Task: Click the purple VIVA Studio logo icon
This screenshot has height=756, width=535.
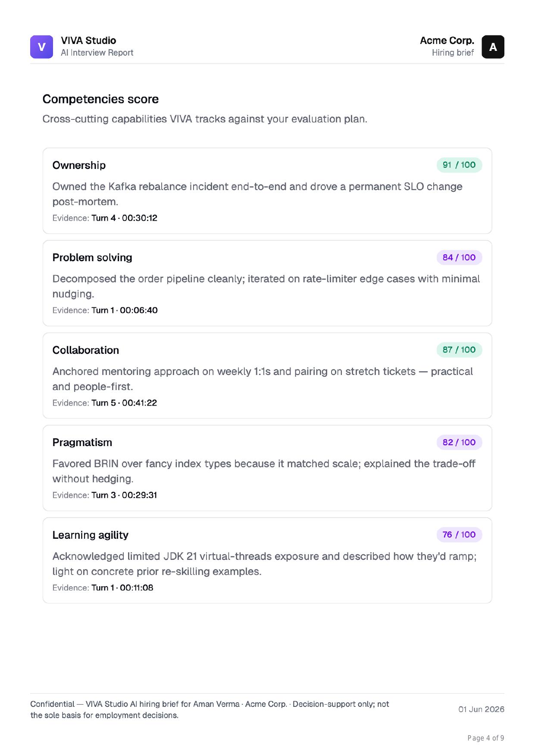Action: click(41, 47)
